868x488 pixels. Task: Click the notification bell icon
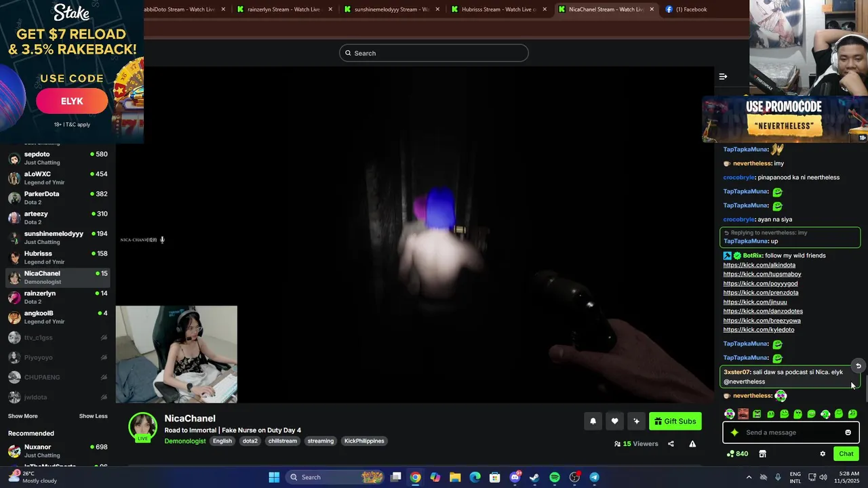[x=593, y=421]
